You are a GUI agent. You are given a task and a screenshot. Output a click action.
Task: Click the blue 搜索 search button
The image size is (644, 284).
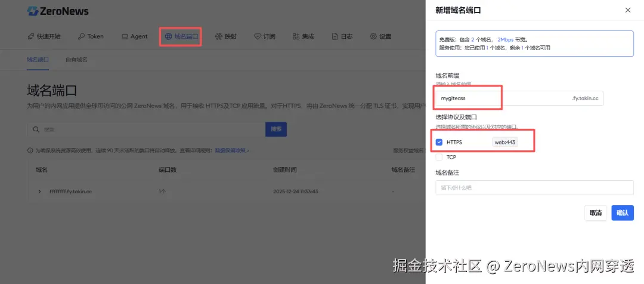pos(276,129)
